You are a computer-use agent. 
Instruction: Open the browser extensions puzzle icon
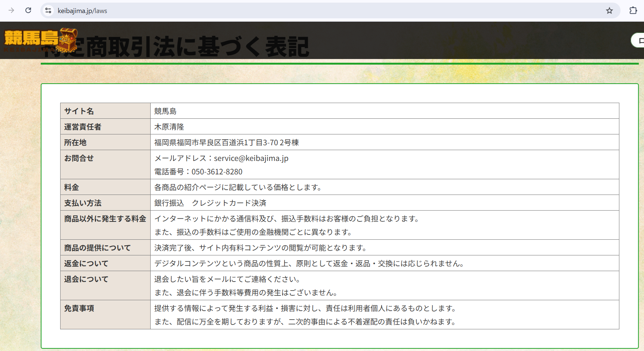tap(633, 10)
